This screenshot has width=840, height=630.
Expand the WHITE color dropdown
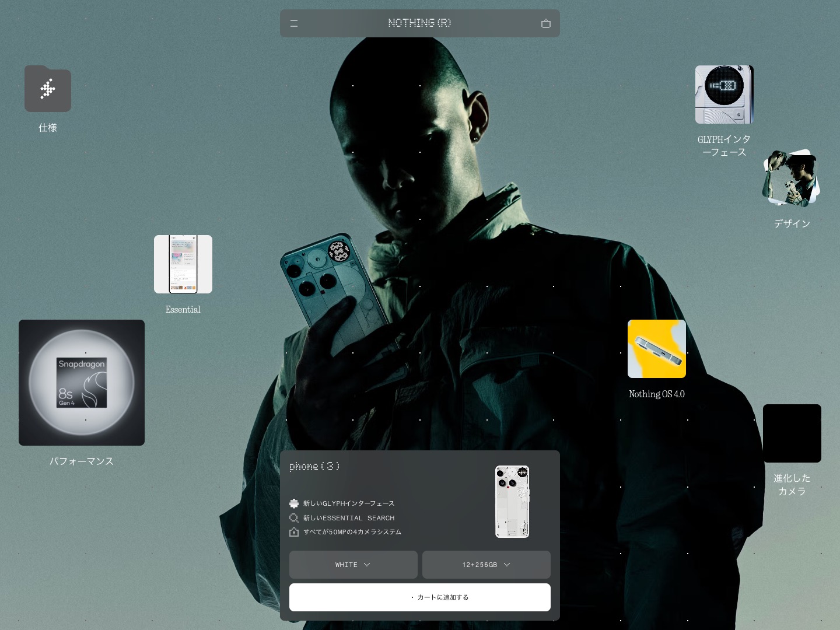[353, 565]
